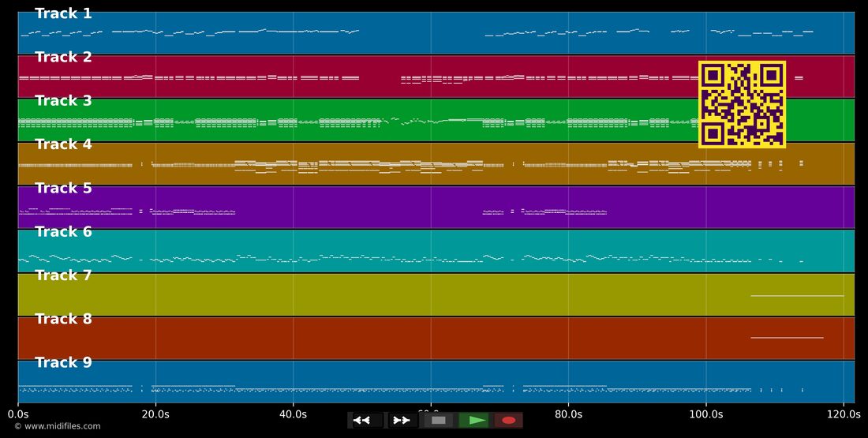
Task: Click the yellow QR code image
Action: pos(742,105)
